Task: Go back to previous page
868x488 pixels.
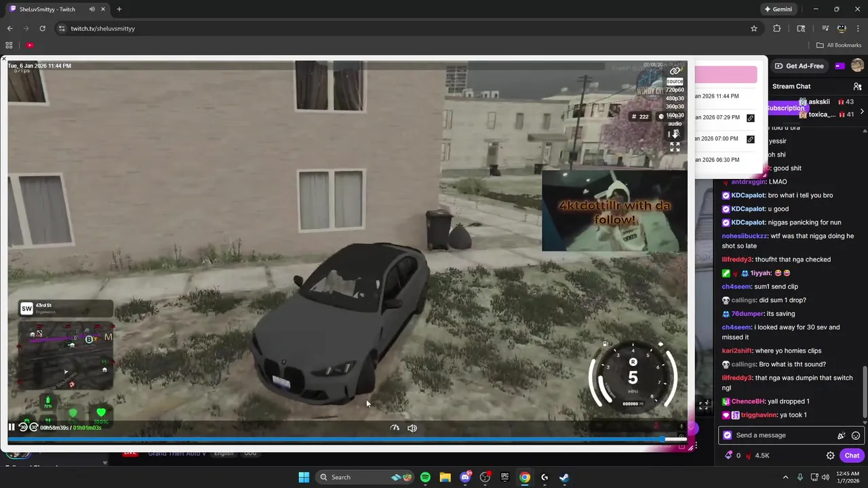Action: pyautogui.click(x=9, y=28)
